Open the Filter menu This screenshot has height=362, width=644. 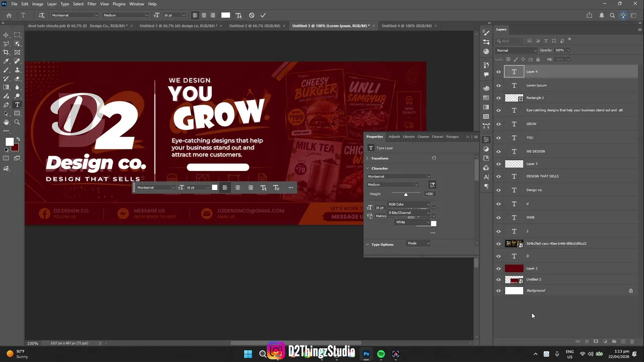[92, 4]
